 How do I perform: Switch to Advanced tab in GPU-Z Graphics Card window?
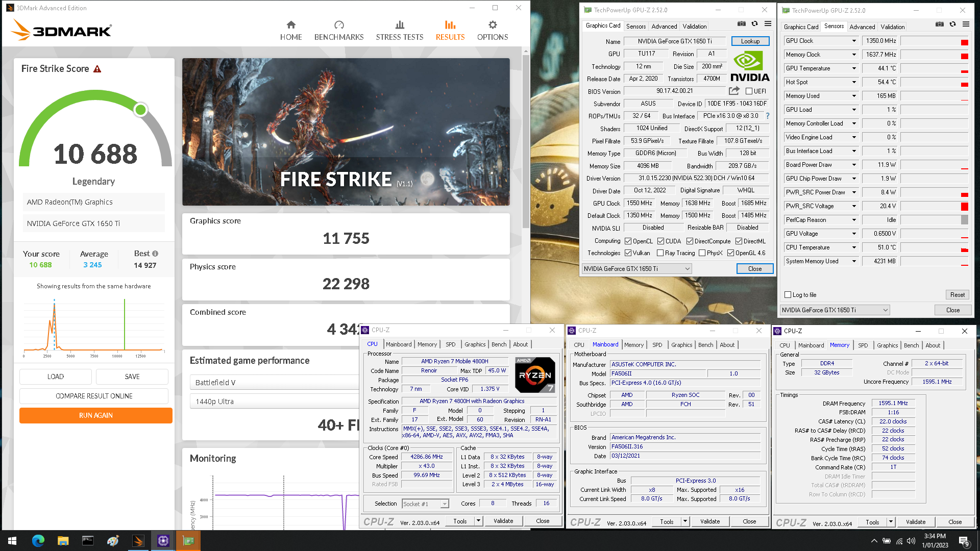[x=664, y=27]
